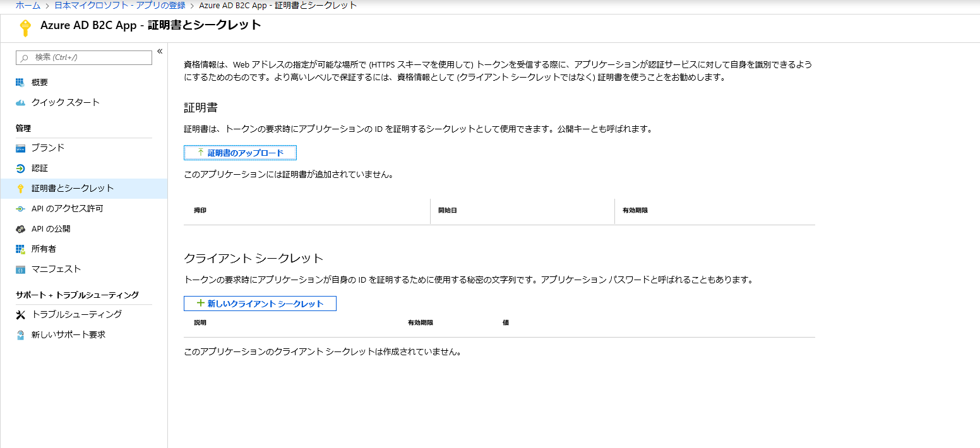Click the certificates table 有効期限 column header

[635, 210]
